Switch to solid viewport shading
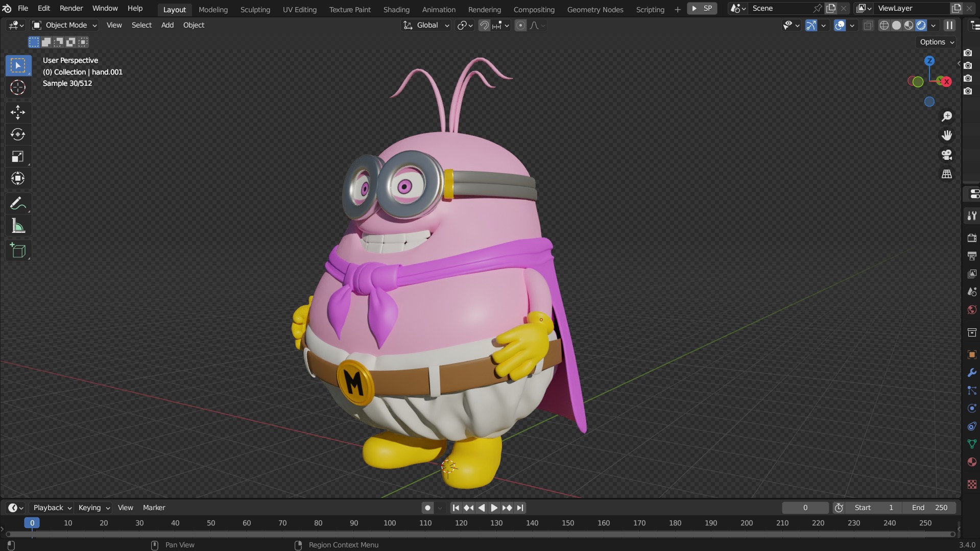This screenshot has height=551, width=980. (x=896, y=25)
